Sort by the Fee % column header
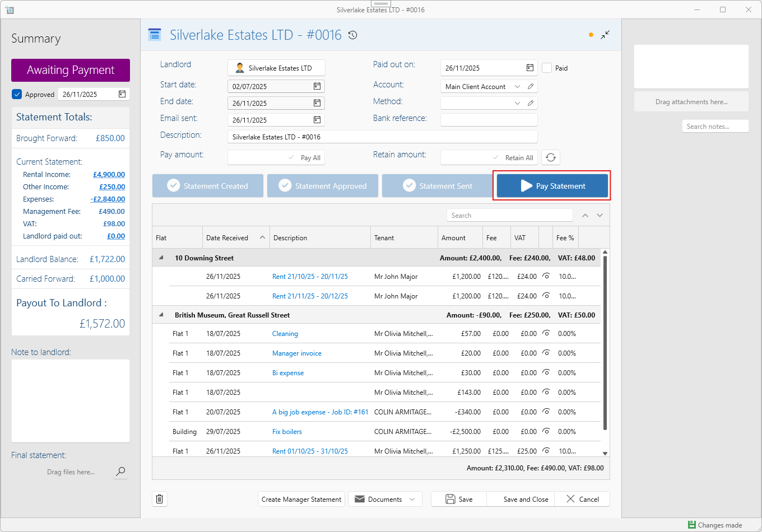Viewport: 762px width, 532px height. click(x=565, y=237)
